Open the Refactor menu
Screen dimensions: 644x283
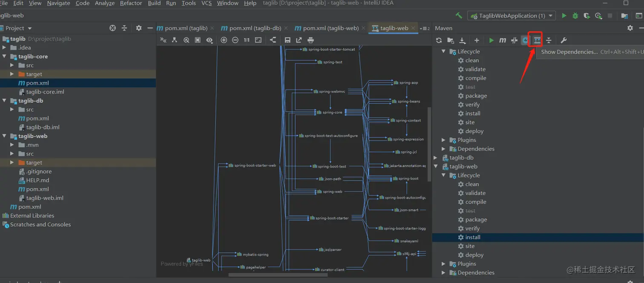pyautogui.click(x=131, y=3)
